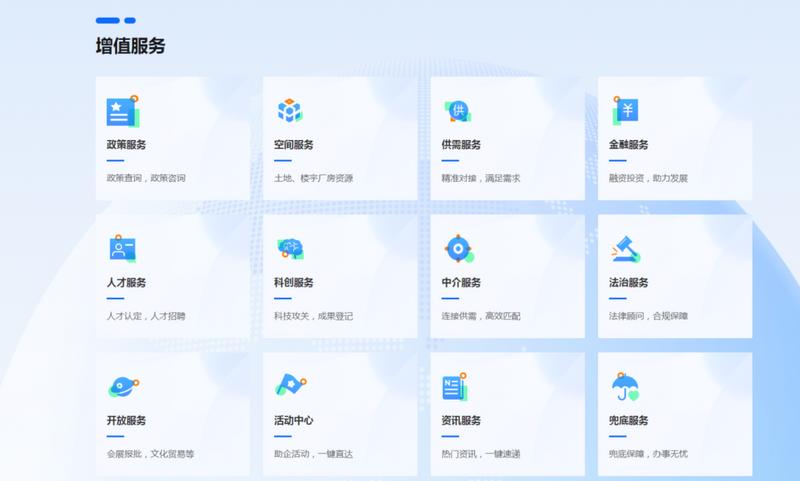Viewport: 800px width, 481px height.
Task: Open the 金融服务 title link
Action: point(628,145)
